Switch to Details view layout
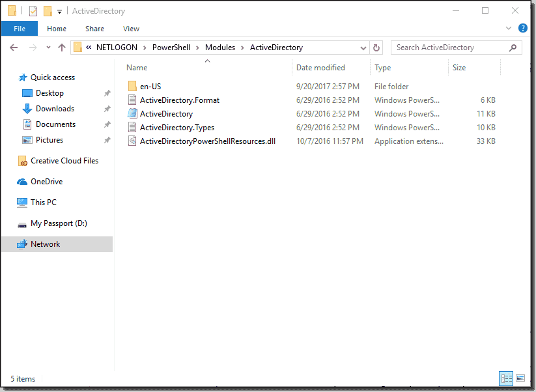The width and height of the screenshot is (536, 392). (506, 378)
